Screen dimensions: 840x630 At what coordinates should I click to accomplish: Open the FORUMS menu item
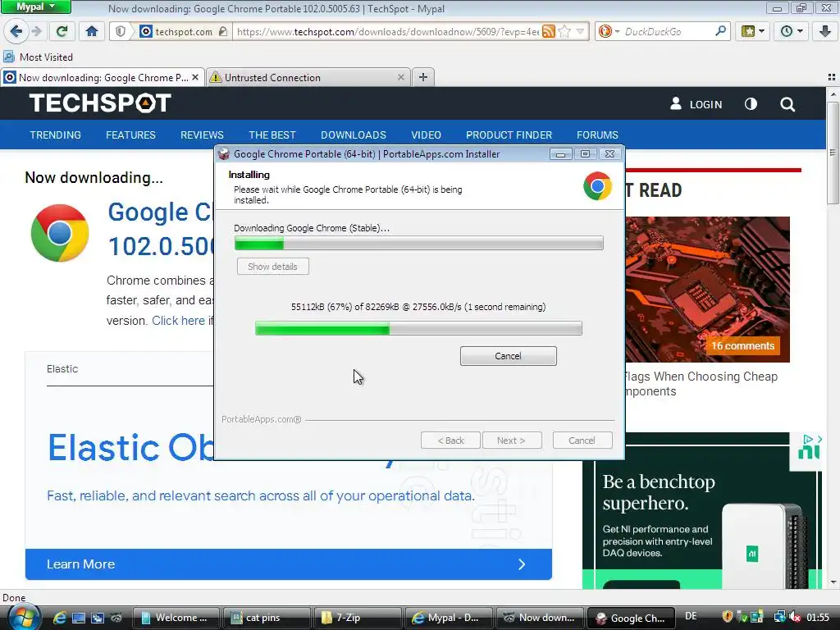(597, 135)
